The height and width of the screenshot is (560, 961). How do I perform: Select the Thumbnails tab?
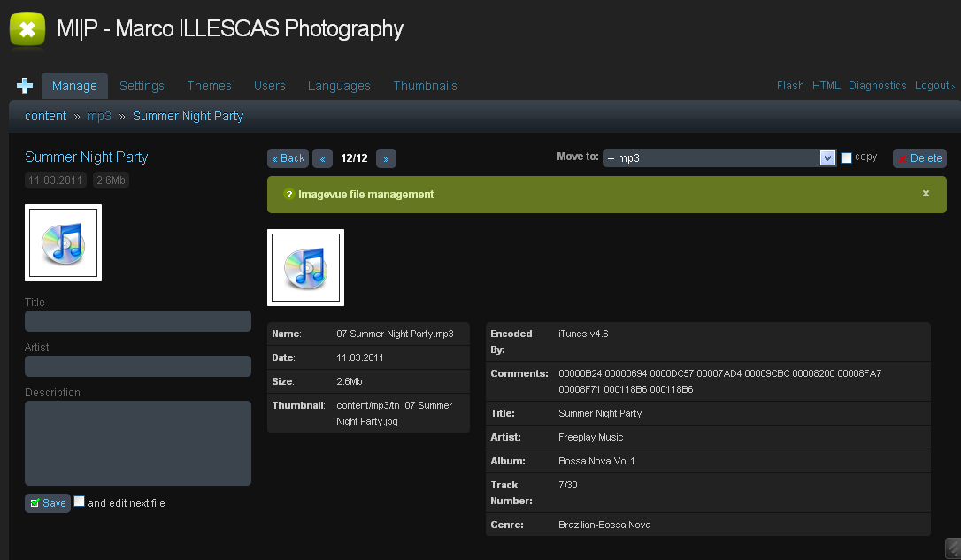tap(426, 86)
